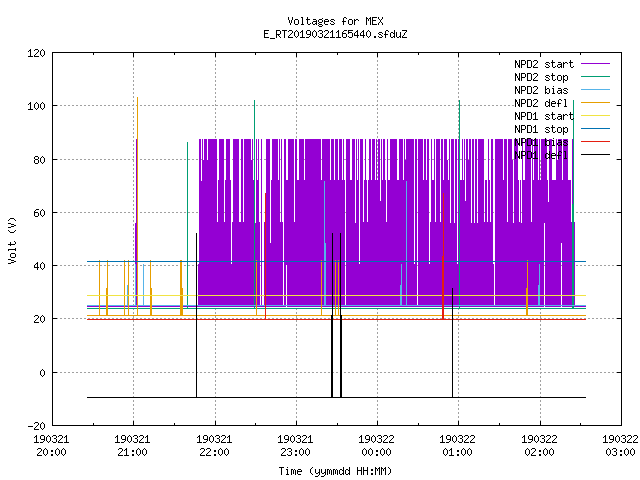
Task: Click x-axis tick label 190321 23:00
Action: click(296, 446)
